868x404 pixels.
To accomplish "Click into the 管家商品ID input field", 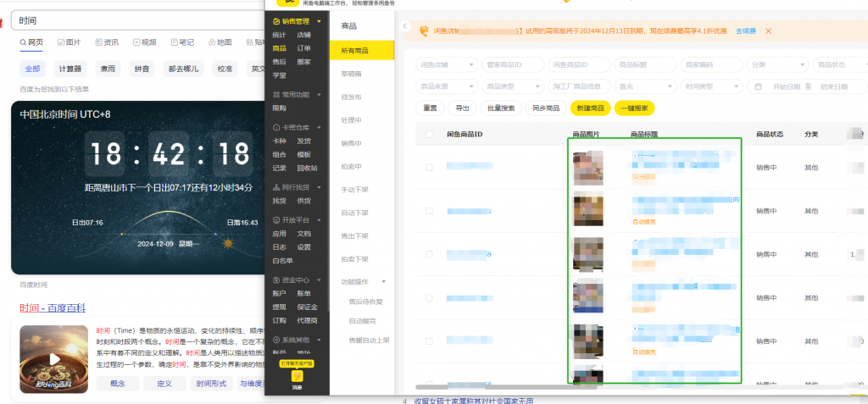I will (x=513, y=64).
